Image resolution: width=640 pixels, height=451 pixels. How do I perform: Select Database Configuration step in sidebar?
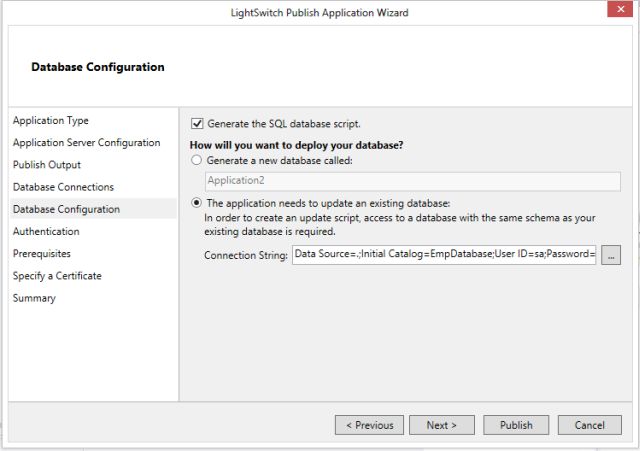tap(66, 209)
